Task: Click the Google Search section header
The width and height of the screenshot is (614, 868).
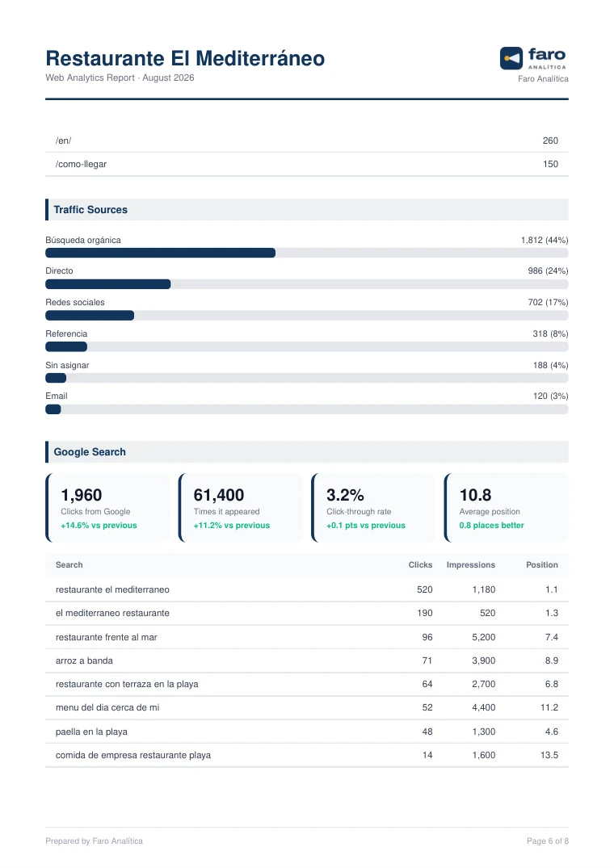Action: point(307,451)
